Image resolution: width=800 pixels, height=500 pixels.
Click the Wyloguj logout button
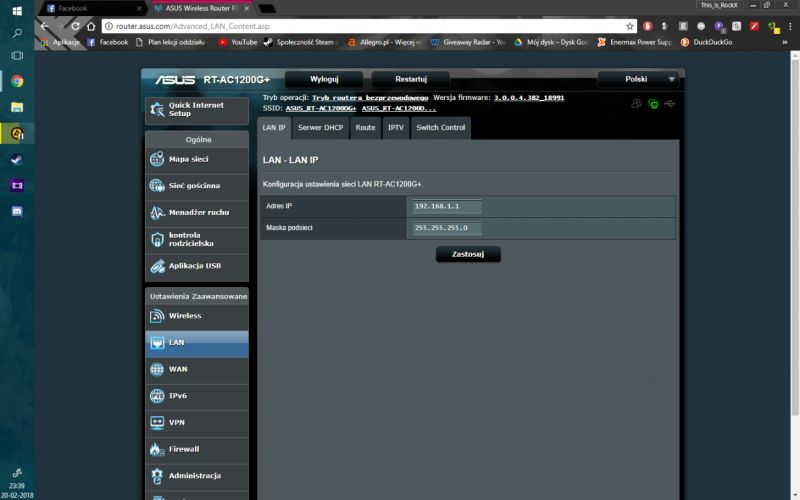coord(324,79)
